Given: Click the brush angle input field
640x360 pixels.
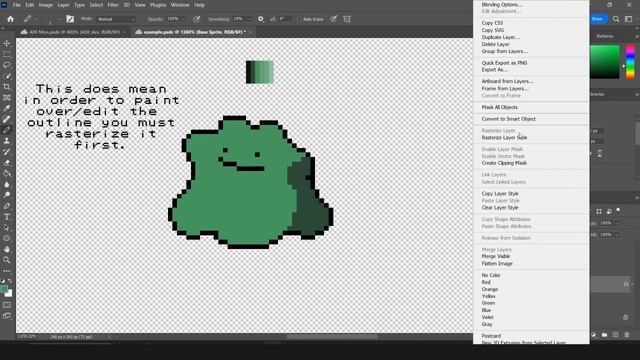Looking at the screenshot, I should (285, 19).
